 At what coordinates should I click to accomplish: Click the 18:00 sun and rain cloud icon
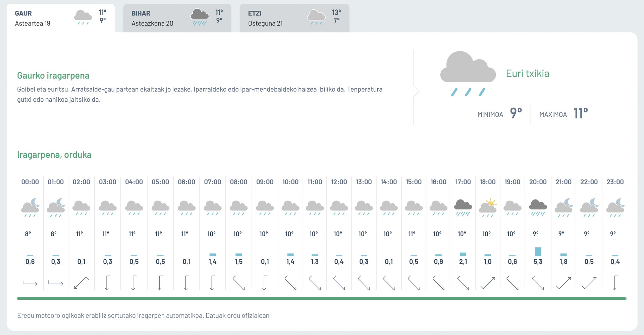click(488, 207)
